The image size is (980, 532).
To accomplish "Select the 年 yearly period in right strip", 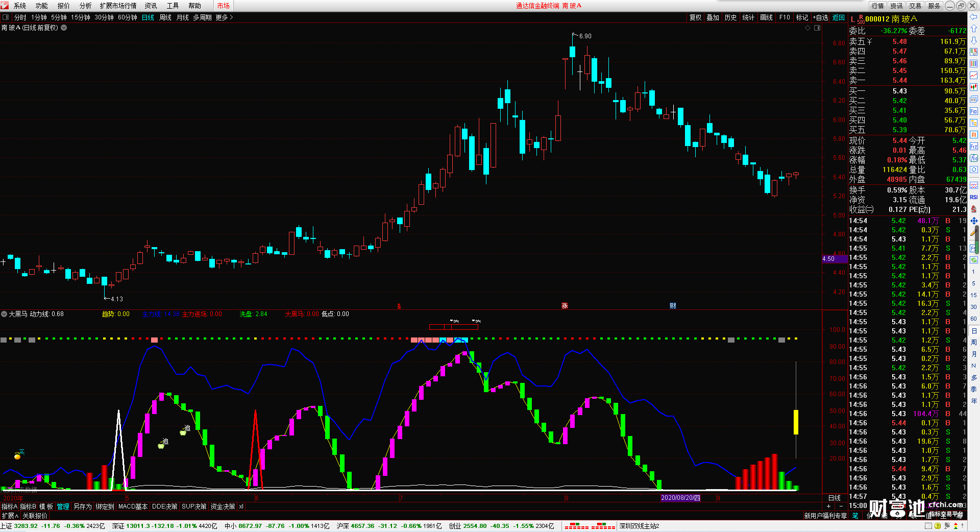I will (x=974, y=401).
